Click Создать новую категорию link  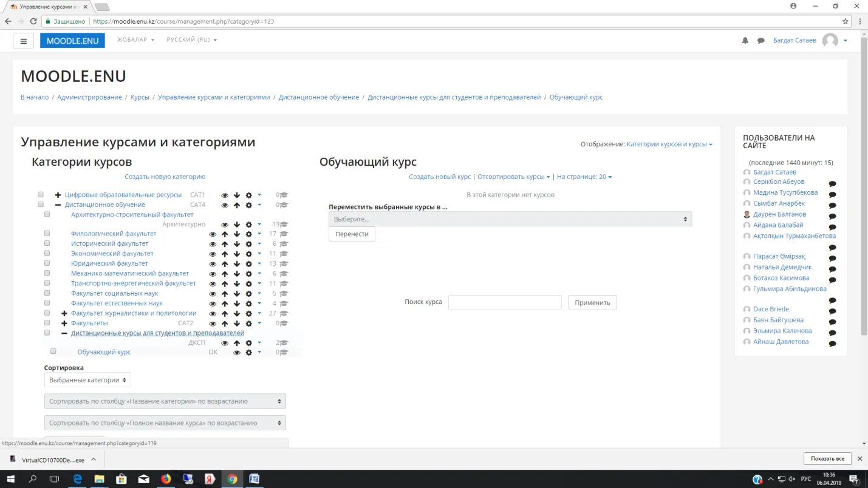click(x=165, y=177)
